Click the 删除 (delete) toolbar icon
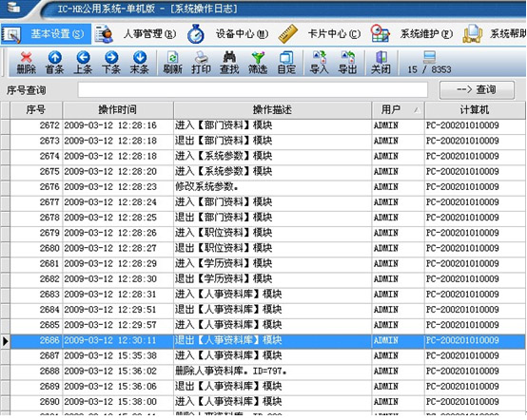 pos(27,63)
